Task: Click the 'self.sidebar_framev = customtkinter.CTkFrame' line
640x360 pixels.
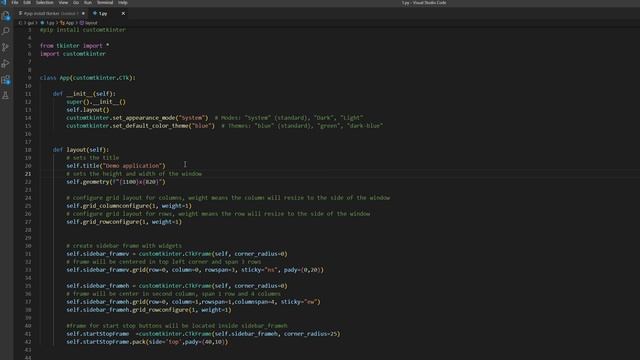Action: pyautogui.click(x=177, y=254)
